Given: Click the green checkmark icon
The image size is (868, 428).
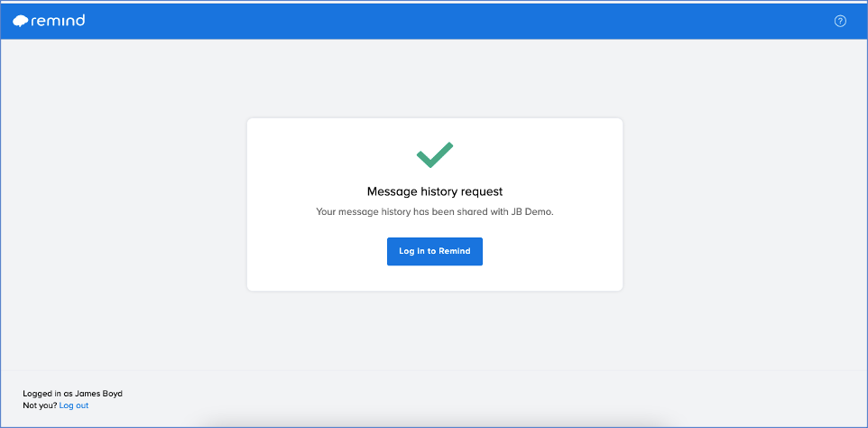Looking at the screenshot, I should pyautogui.click(x=435, y=155).
